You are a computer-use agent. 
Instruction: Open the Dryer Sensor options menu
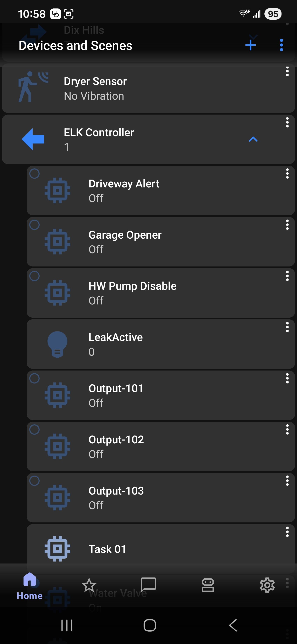tap(287, 71)
